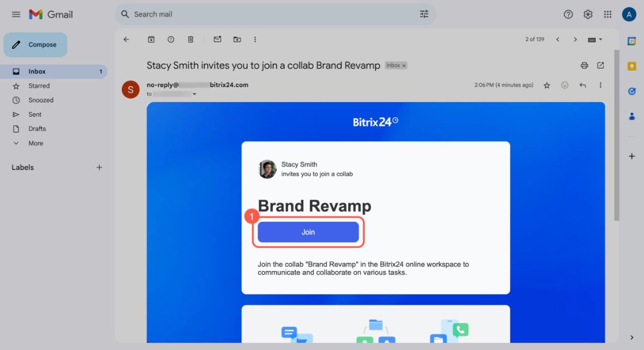
Task: Reply to the Bitrix24 email
Action: click(x=583, y=85)
